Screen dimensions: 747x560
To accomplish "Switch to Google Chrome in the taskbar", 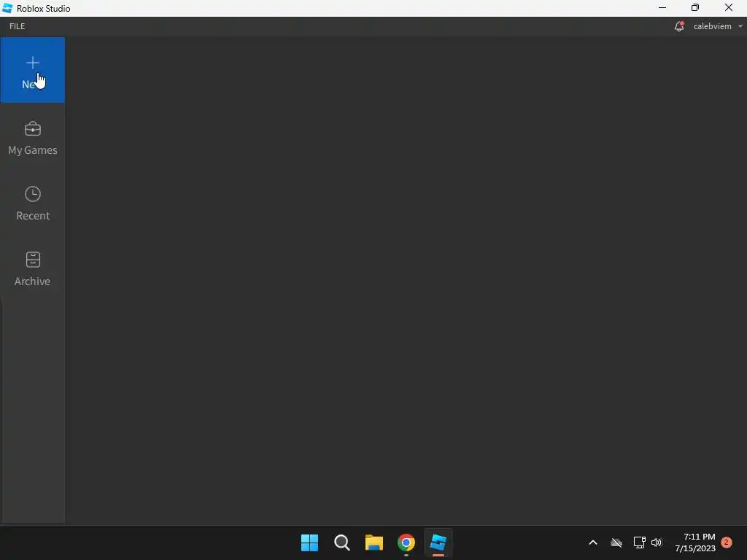I will pos(406,542).
